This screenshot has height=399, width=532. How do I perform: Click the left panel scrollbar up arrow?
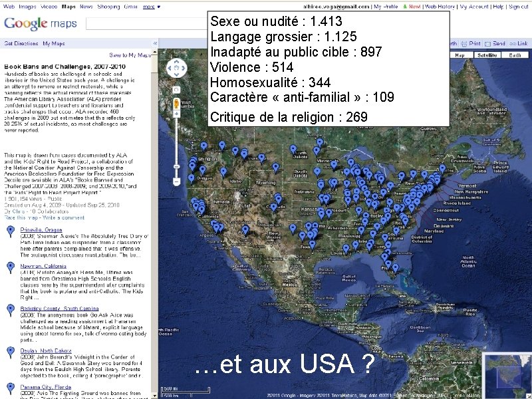tap(155, 52)
